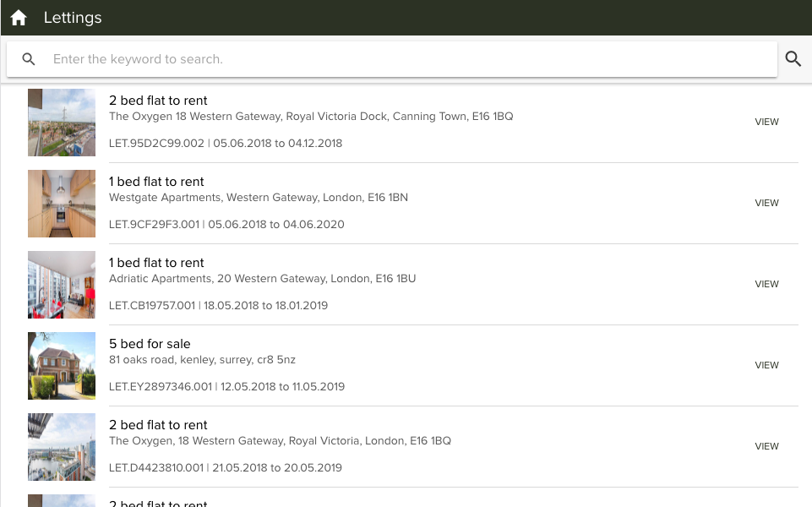The height and width of the screenshot is (507, 812).
Task: Click the magnifier icon inside search field
Action: 29,59
